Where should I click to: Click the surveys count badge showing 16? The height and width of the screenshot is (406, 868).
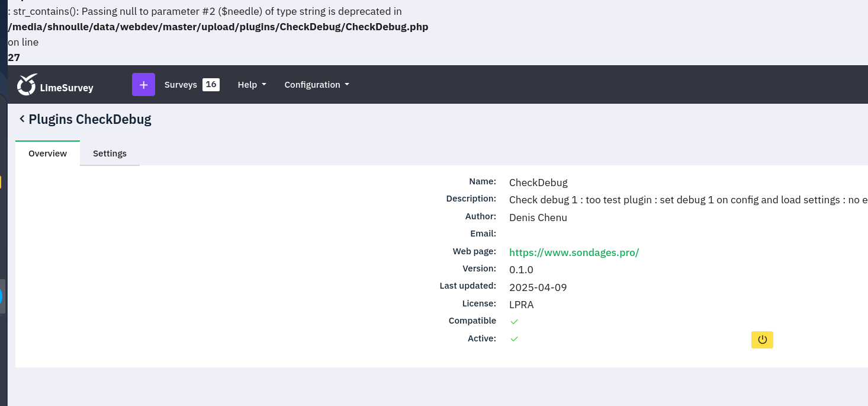[211, 85]
